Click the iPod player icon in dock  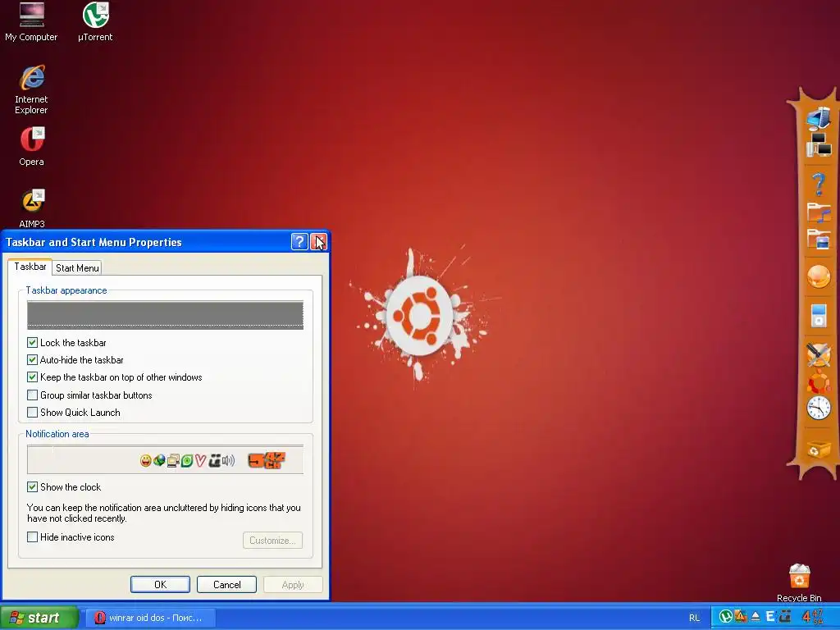click(x=819, y=314)
